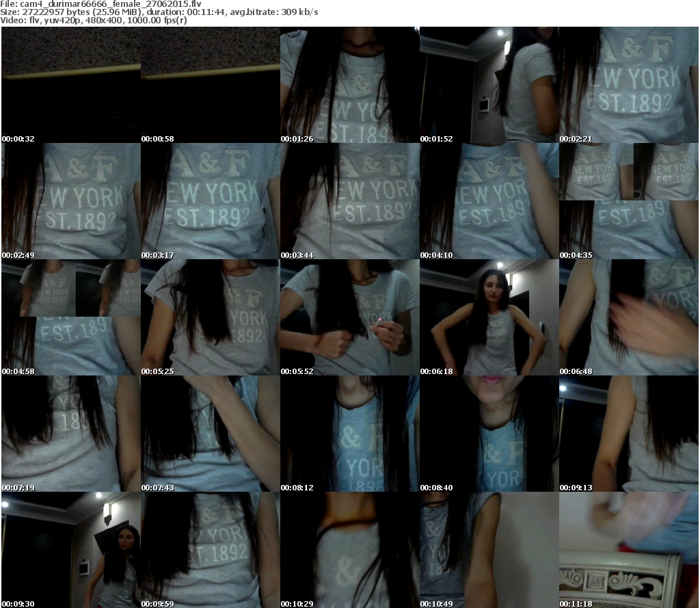Select the frame thumbnail stamped 00:02:21
The width and height of the screenshot is (700, 608).
629,85
